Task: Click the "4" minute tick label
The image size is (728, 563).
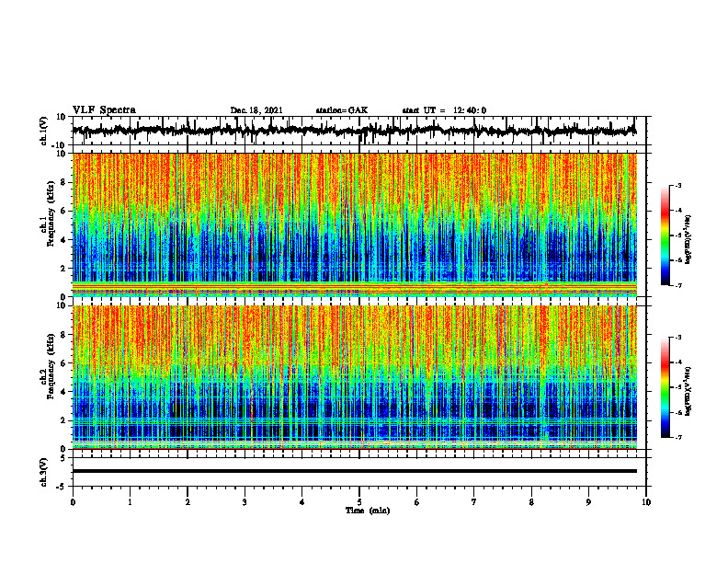Action: point(302,502)
